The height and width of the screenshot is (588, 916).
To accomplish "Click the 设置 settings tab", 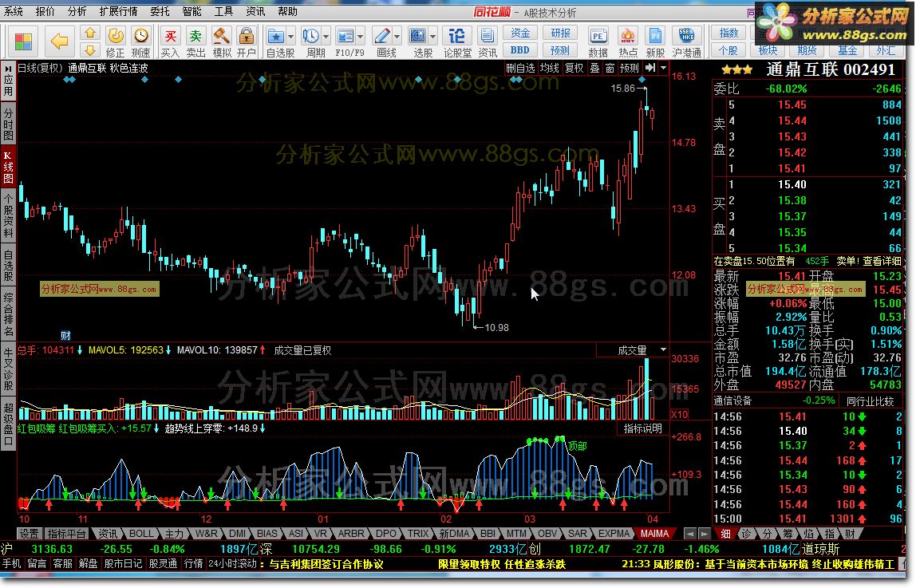I will (x=29, y=533).
